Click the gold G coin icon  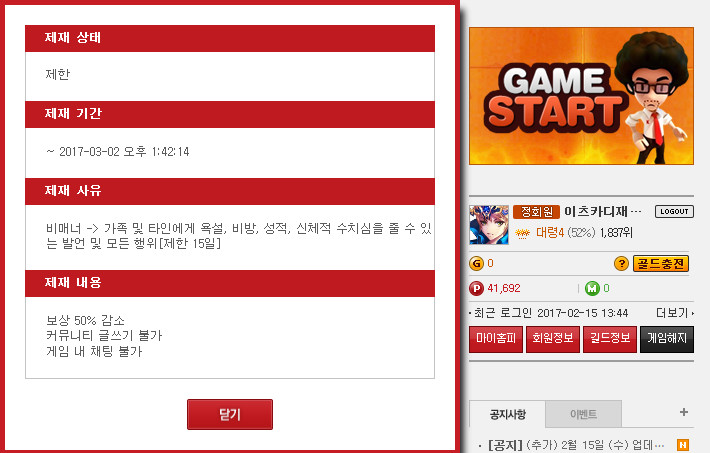[x=476, y=263]
